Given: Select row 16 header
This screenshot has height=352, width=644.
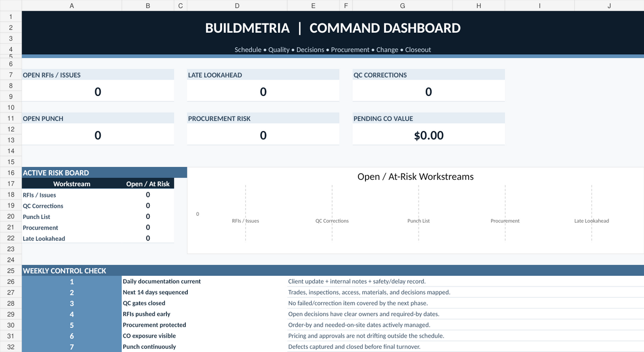Looking at the screenshot, I should [x=11, y=173].
